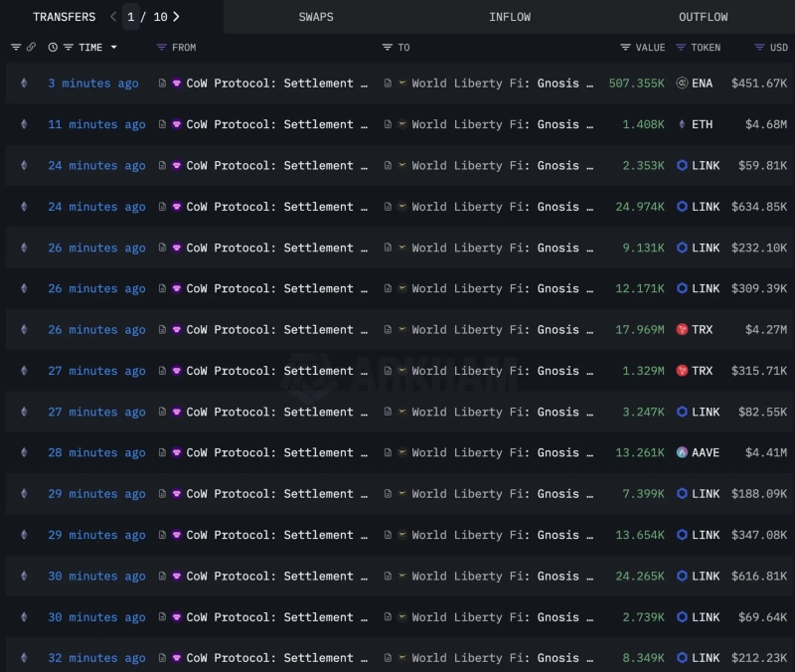The image size is (795, 672).
Task: Click the link/chain icon in the header row
Action: (30, 47)
